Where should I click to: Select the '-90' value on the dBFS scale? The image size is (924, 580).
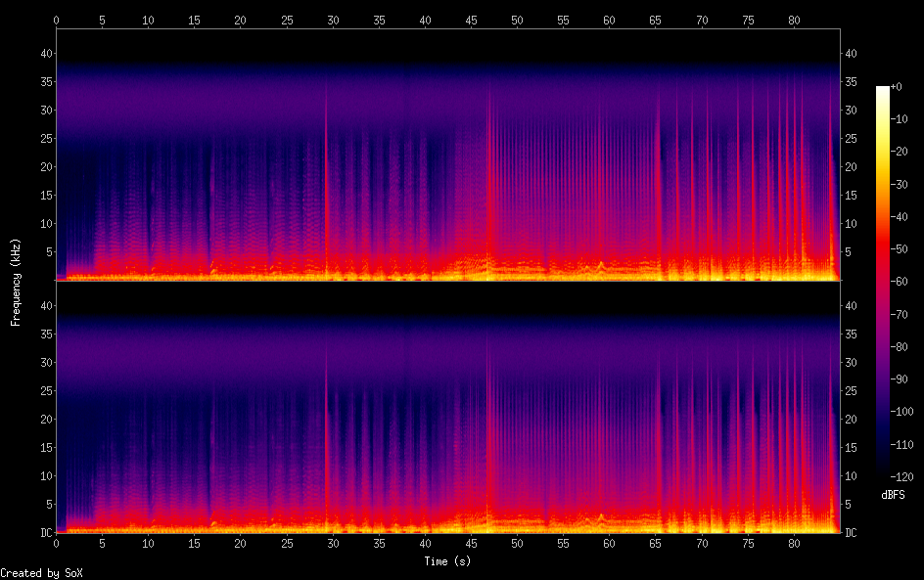(x=900, y=379)
